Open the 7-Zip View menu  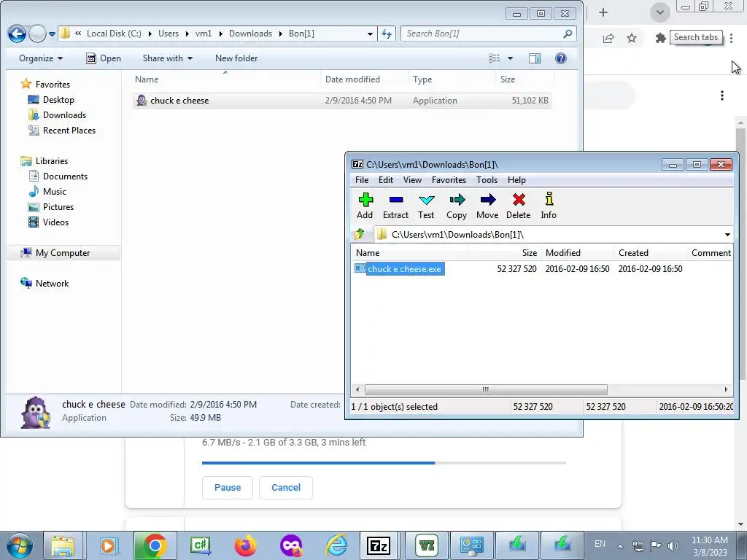(x=412, y=180)
